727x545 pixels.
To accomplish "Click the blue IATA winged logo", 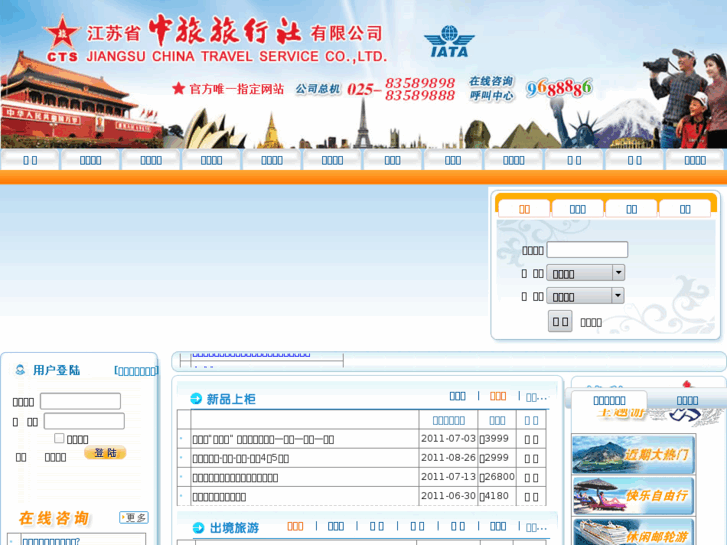I will point(449,42).
